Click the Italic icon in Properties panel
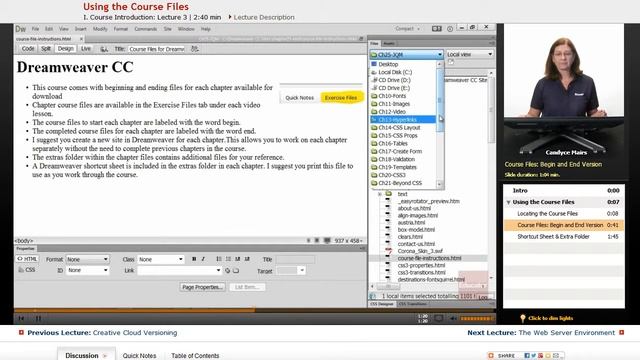The height and width of the screenshot is (360, 640). [203, 259]
